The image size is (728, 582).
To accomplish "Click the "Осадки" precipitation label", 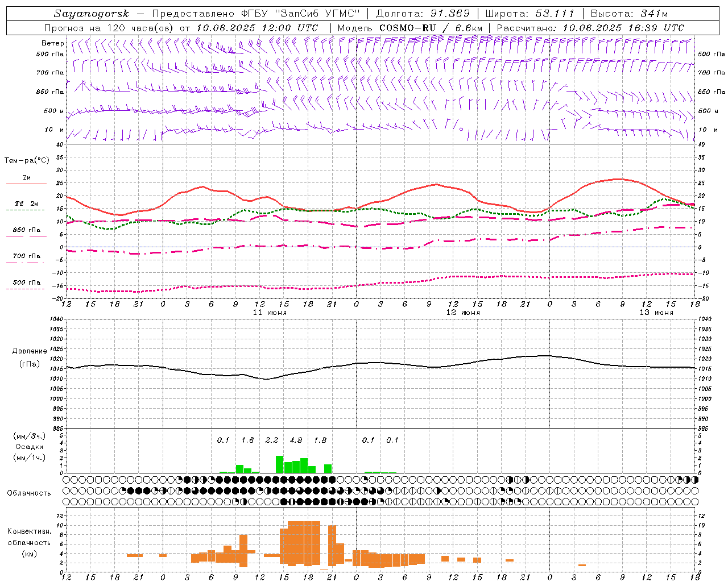I will tap(30, 447).
